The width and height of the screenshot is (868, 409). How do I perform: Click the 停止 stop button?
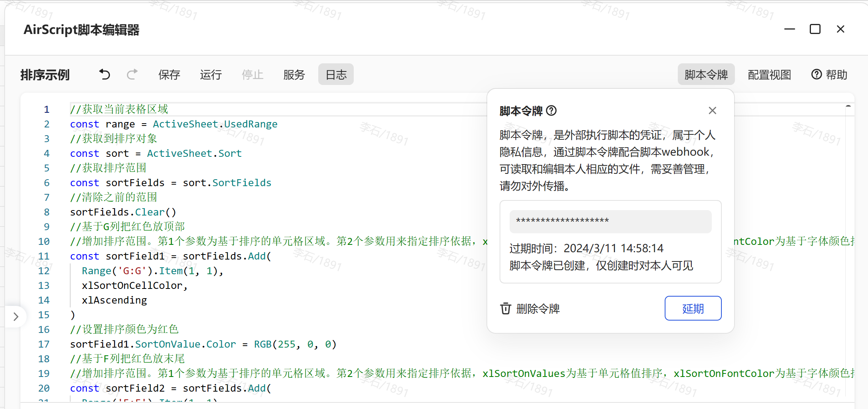coord(252,75)
